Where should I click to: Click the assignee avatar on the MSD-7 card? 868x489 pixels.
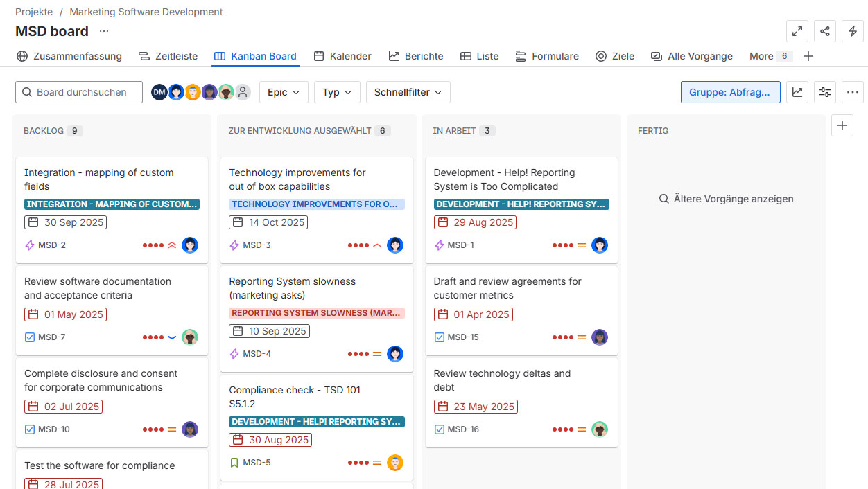tap(190, 337)
